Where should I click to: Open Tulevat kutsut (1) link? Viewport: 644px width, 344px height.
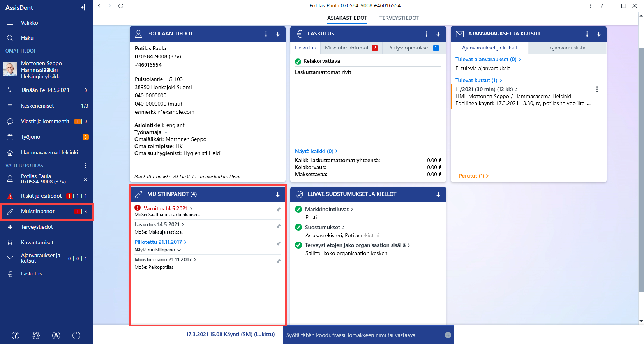tap(479, 80)
